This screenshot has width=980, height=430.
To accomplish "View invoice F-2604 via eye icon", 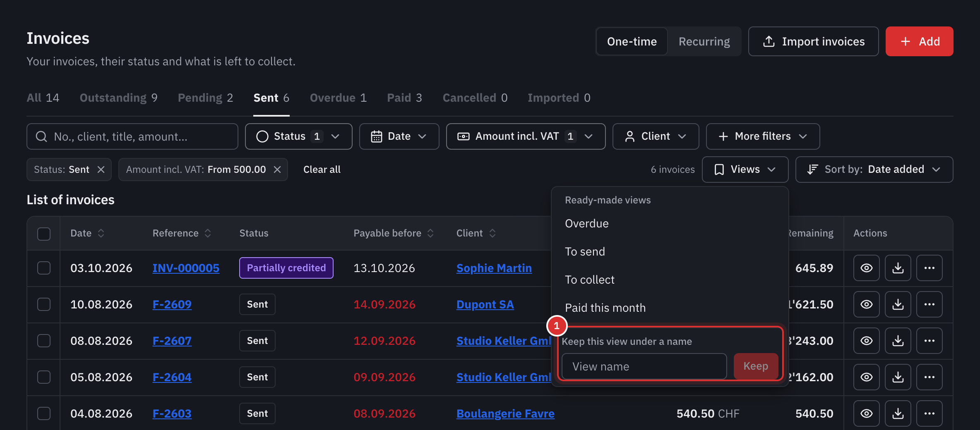I will click(x=866, y=377).
